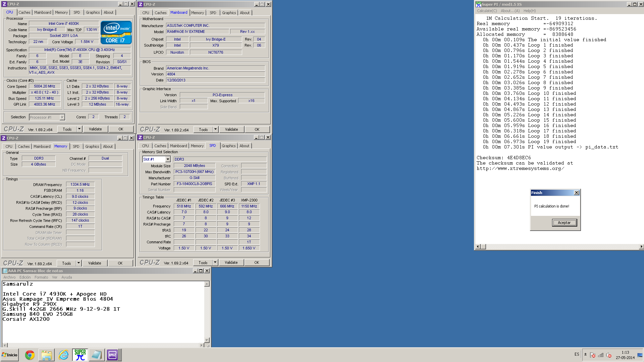Click Super PI horizontal scrollbar right arrow
This screenshot has width=644, height=362.
641,247
